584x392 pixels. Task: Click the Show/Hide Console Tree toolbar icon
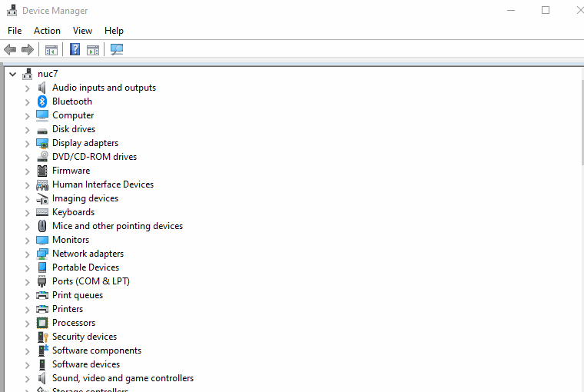[51, 49]
